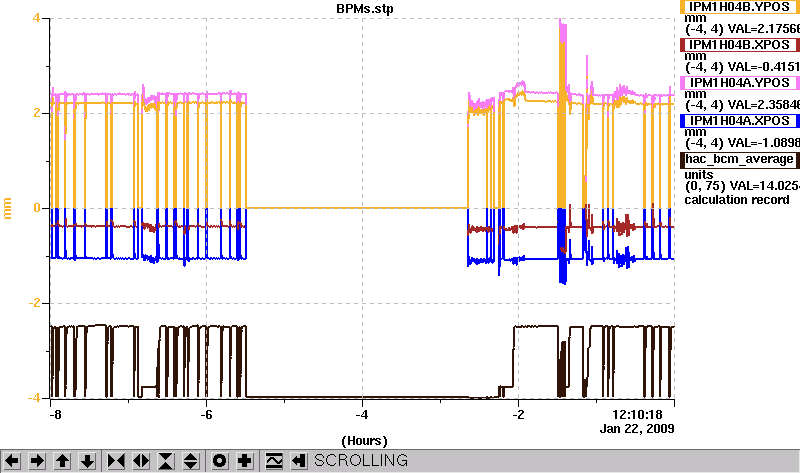Click the return-to-scrolling arrow icon
Image resolution: width=800 pixels, height=473 pixels.
pyautogui.click(x=298, y=461)
